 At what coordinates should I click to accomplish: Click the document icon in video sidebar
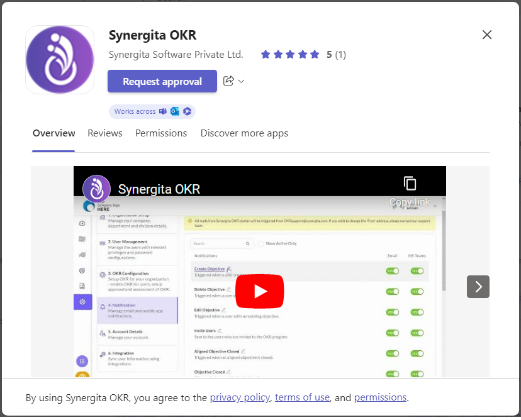[82, 286]
